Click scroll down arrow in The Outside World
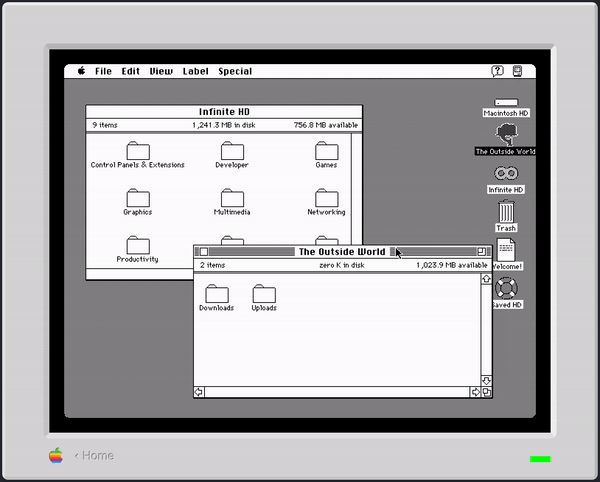The width and height of the screenshot is (600, 482). click(x=486, y=381)
